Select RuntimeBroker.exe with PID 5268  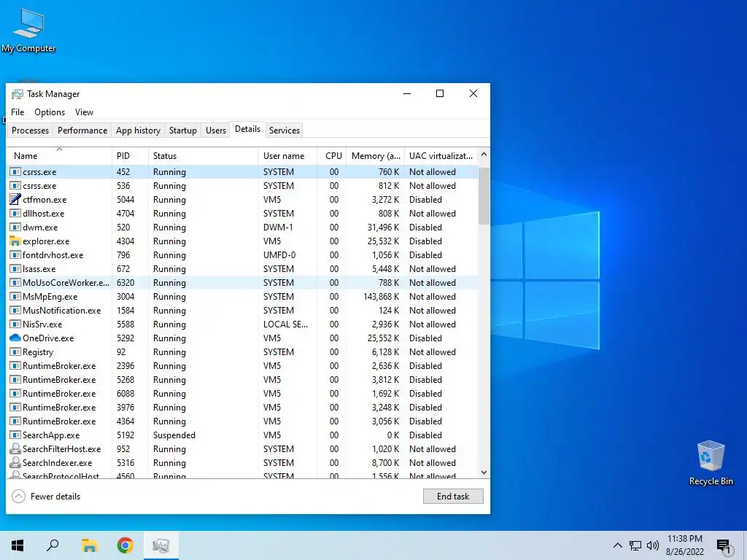point(242,379)
